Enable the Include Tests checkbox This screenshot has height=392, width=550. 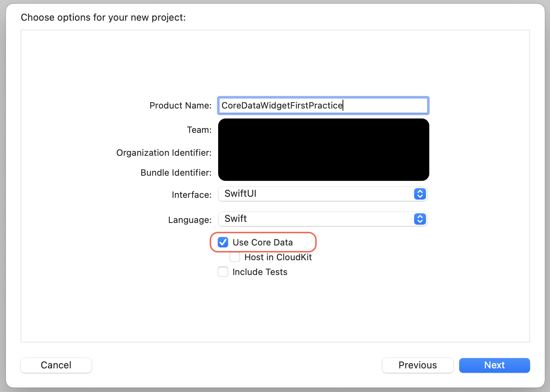pyautogui.click(x=223, y=272)
